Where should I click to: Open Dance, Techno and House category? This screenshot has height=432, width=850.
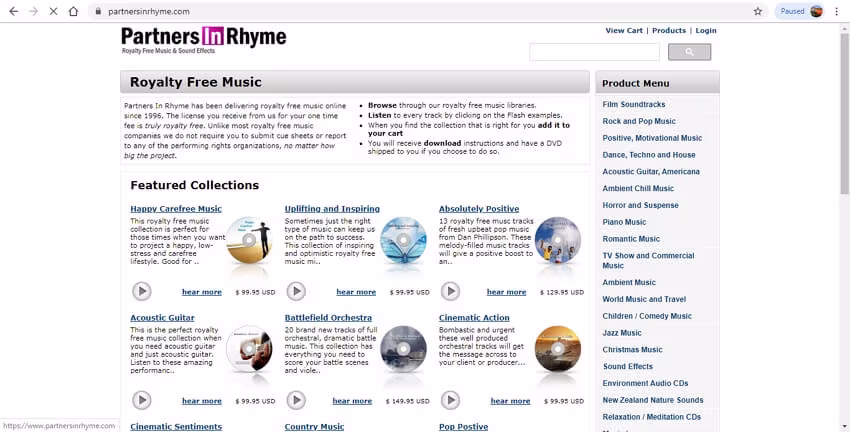coord(649,154)
